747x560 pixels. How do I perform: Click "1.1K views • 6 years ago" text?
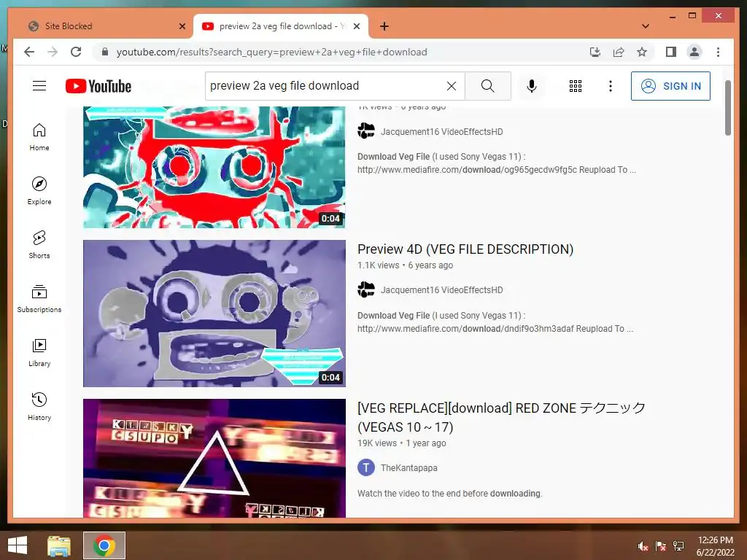[405, 265]
